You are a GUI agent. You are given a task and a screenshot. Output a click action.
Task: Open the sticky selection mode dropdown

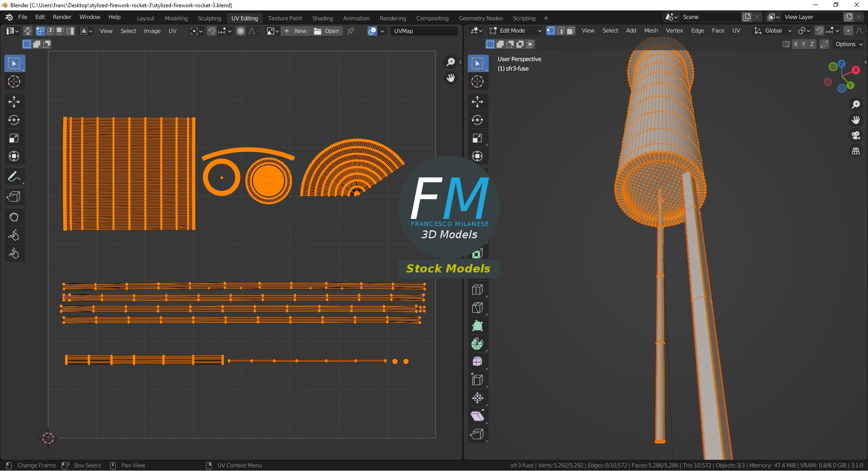[86, 31]
